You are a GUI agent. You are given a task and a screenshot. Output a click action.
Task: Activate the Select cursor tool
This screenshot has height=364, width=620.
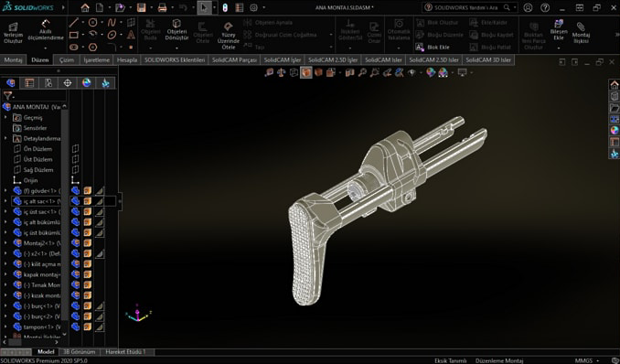[204, 7]
